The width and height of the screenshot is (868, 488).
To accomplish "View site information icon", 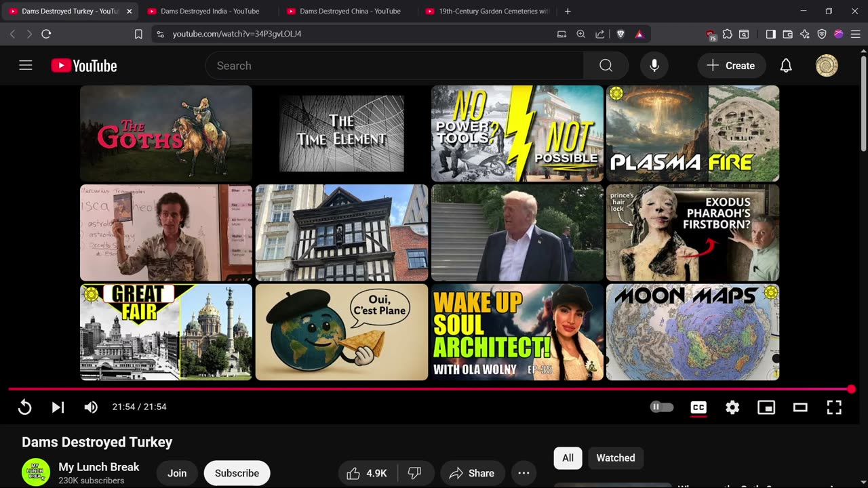I will [160, 34].
